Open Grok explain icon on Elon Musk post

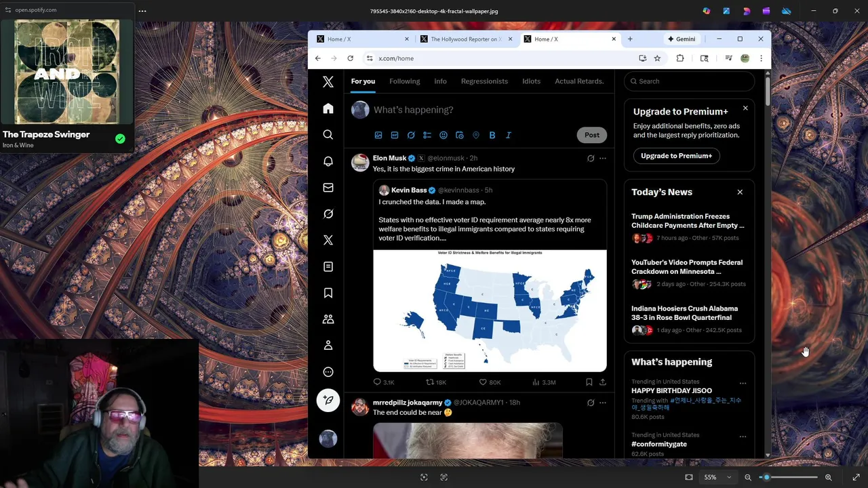tap(591, 159)
